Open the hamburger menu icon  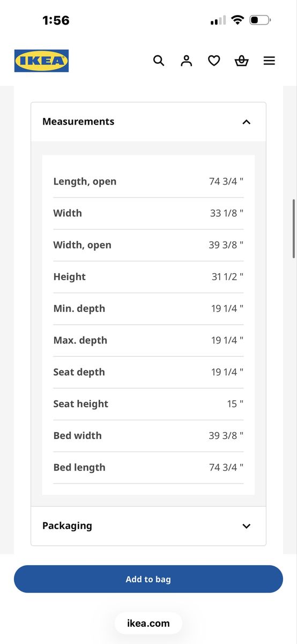pos(269,61)
